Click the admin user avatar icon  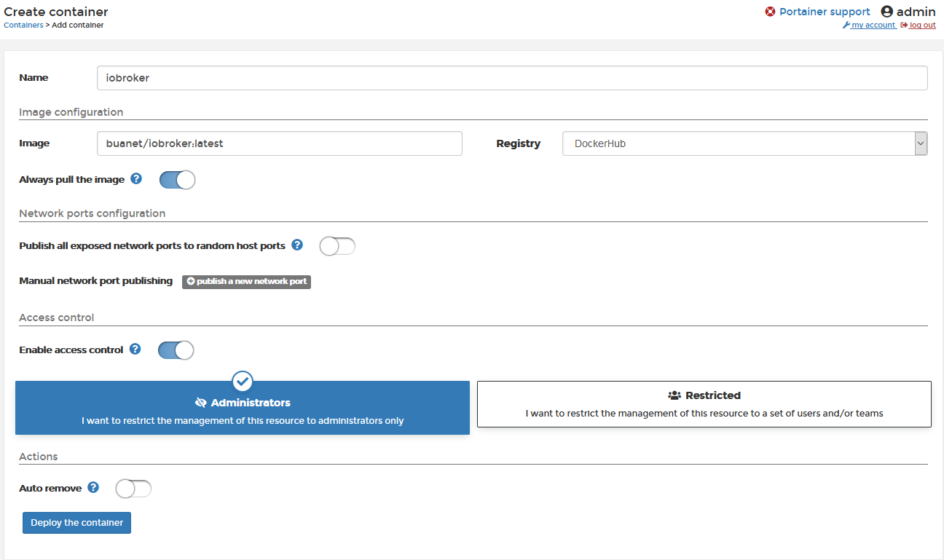coord(886,12)
